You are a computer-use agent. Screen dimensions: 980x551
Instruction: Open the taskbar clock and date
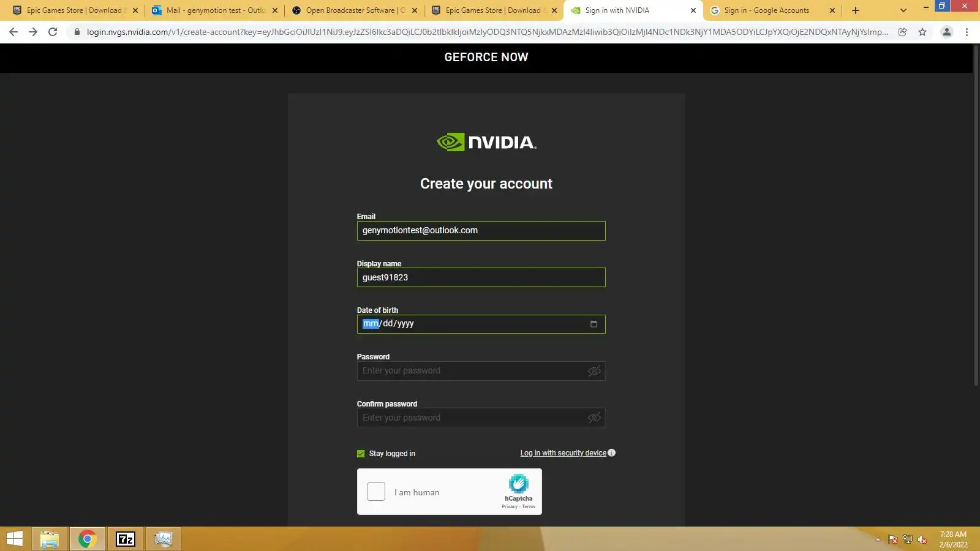tap(953, 539)
